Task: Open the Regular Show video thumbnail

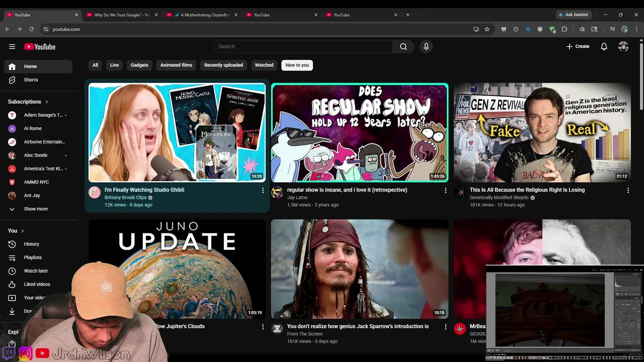Action: 359,133
